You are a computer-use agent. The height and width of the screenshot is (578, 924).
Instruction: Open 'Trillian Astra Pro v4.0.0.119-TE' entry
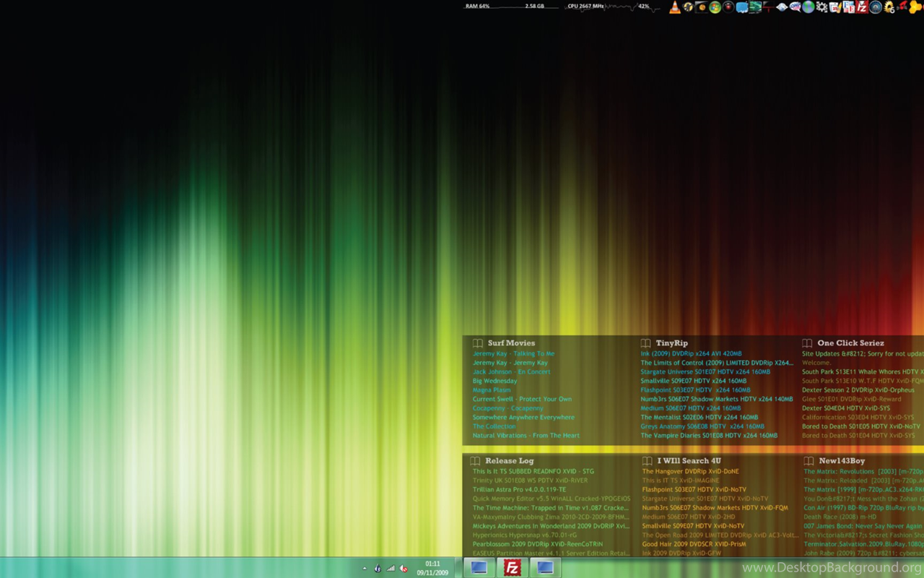pyautogui.click(x=520, y=490)
